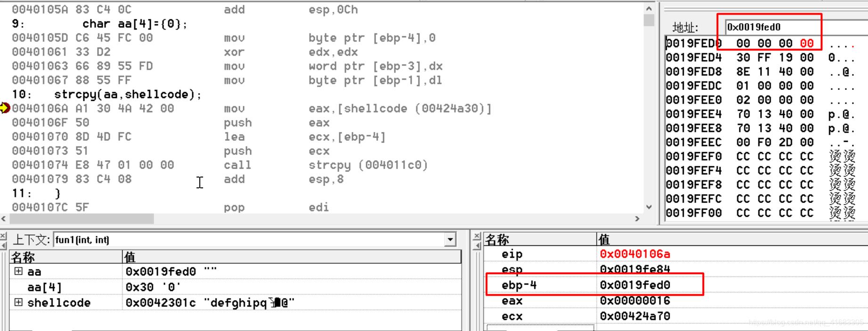Click the source line strcpy(aa,shellcode);

point(128,94)
